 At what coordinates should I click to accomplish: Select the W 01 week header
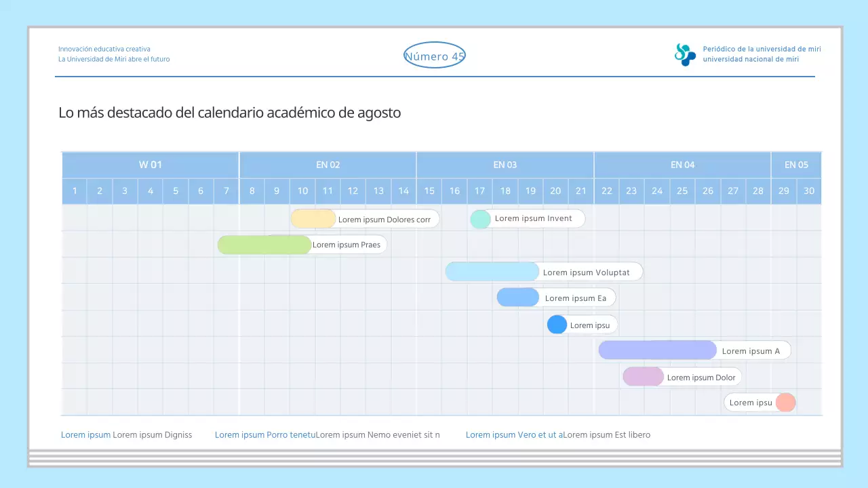click(151, 165)
